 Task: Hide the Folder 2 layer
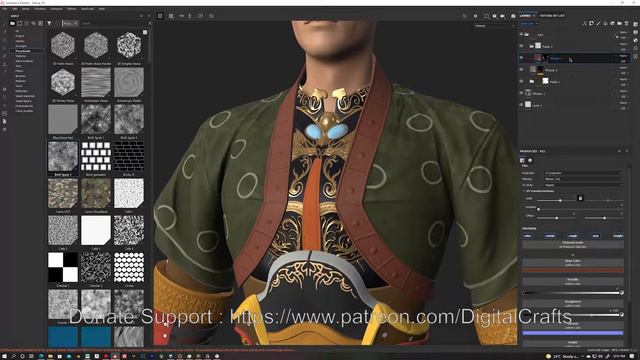(x=521, y=46)
